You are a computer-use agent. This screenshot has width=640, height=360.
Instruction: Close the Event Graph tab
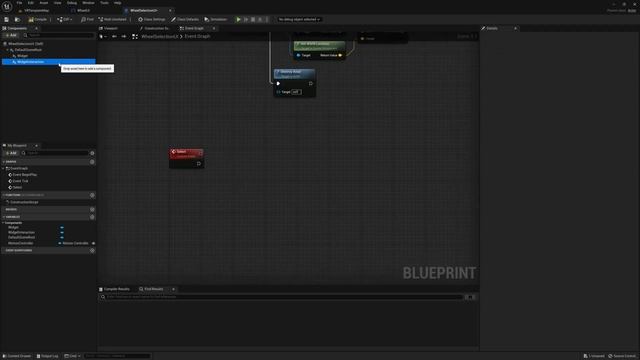pos(214,28)
